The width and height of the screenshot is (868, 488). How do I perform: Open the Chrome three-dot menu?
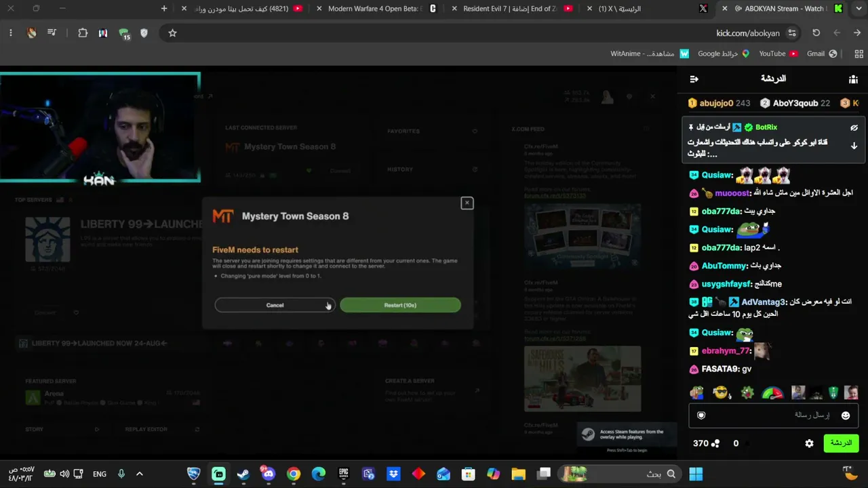tap(11, 33)
